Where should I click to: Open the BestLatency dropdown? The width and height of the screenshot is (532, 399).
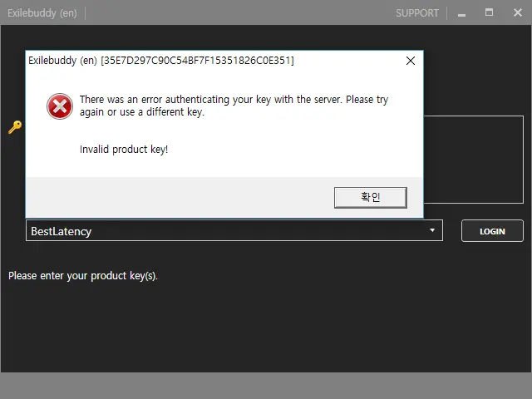234,231
